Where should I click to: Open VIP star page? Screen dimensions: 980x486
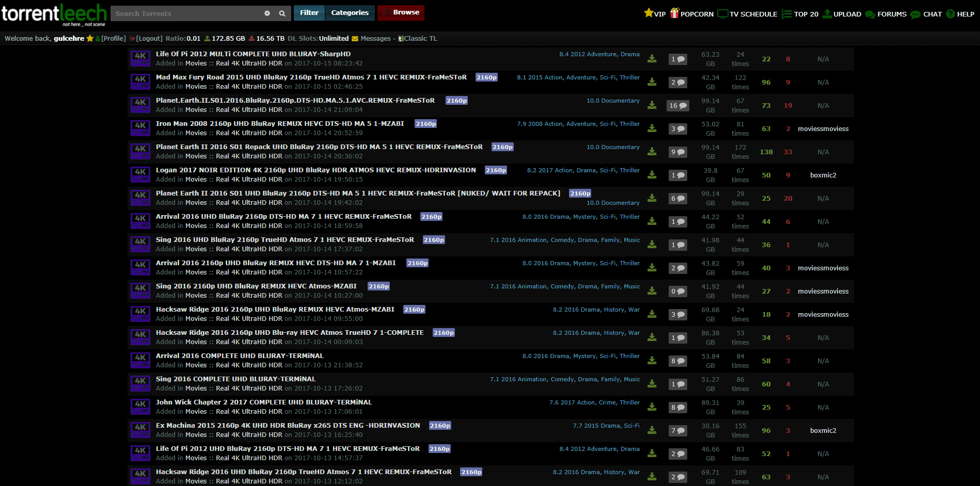pos(655,13)
